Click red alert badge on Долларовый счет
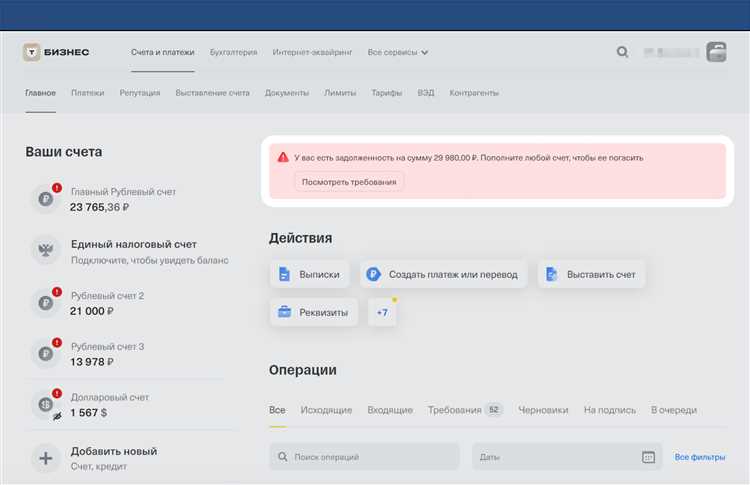 [x=57, y=393]
